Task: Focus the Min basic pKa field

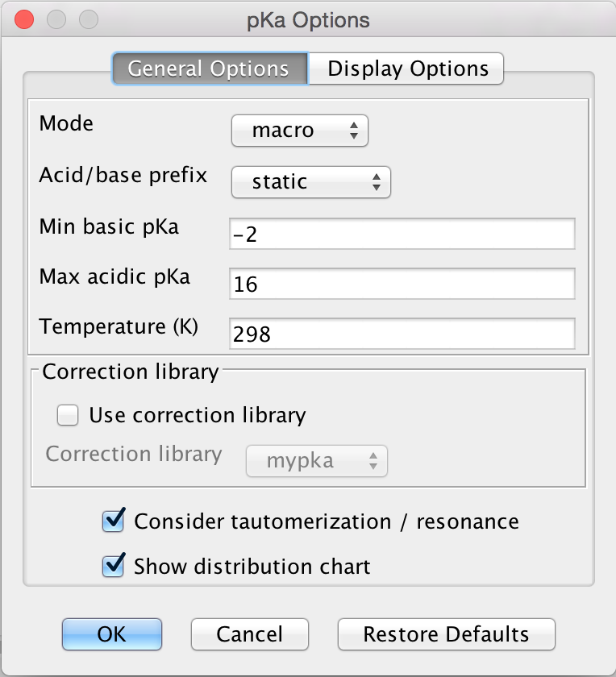Action: point(402,235)
